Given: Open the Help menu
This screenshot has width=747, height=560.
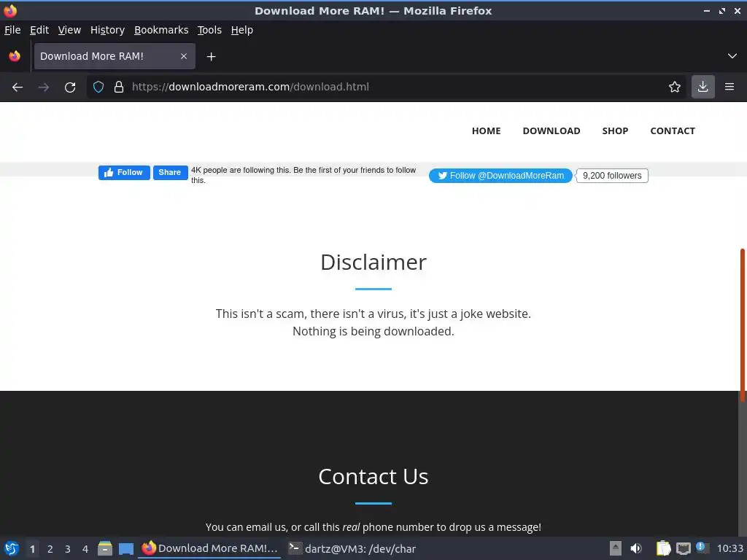Looking at the screenshot, I should [242, 30].
